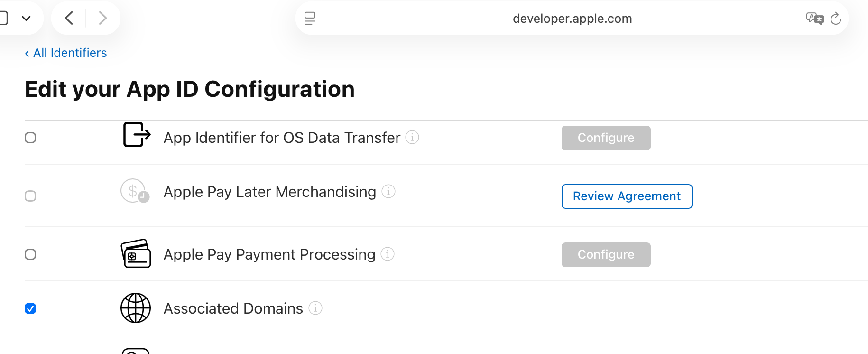Screen dimensions: 868x354
Task: Click the Review Agreement button
Action: pos(627,196)
